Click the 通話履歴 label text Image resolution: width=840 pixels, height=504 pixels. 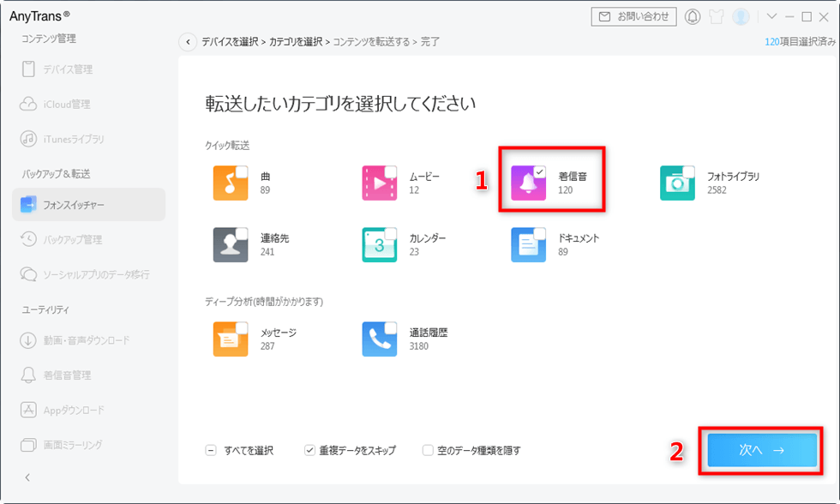(428, 332)
